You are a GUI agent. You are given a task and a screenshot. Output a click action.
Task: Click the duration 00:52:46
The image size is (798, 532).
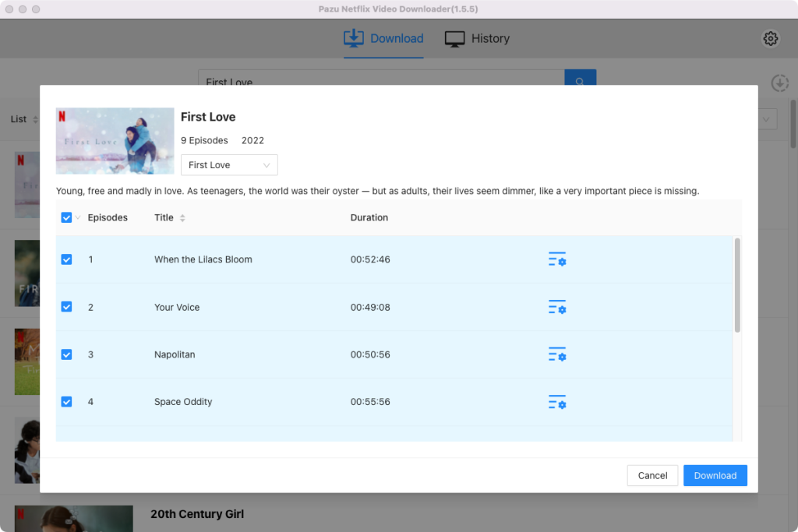click(x=370, y=259)
